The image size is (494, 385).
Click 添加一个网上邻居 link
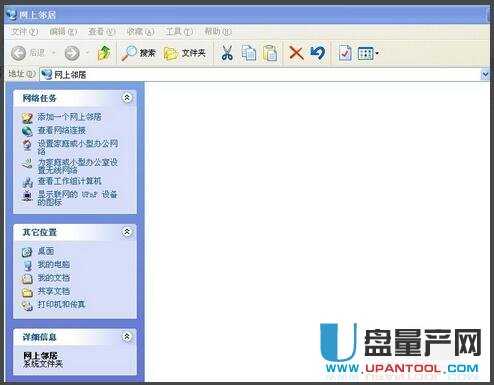(x=69, y=117)
